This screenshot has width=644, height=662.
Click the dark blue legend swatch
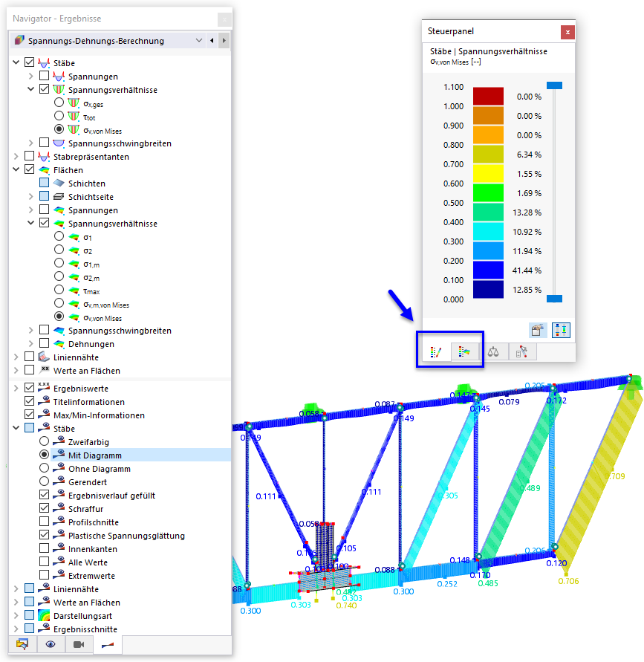coord(488,289)
